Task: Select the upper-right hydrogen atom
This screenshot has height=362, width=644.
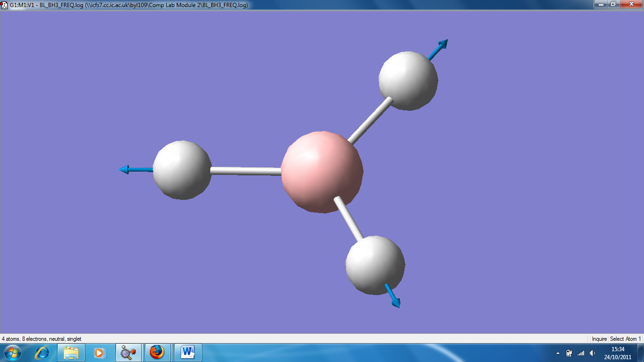Action: pyautogui.click(x=408, y=81)
